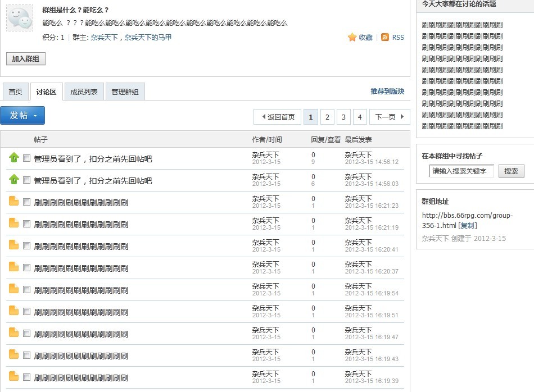This screenshot has width=534, height=392.
Task: Click the green pinned arrow icon of the 14:56:03 thread
Action: tap(14, 179)
